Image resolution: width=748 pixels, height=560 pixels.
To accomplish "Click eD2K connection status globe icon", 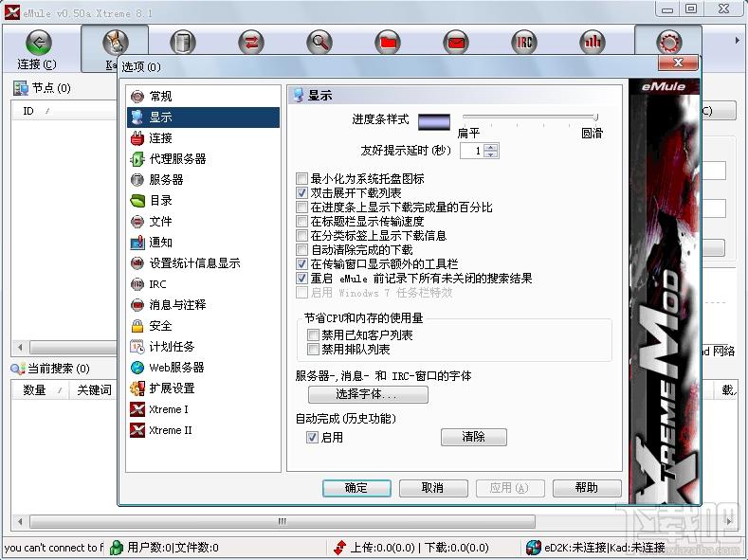I will pos(534,548).
